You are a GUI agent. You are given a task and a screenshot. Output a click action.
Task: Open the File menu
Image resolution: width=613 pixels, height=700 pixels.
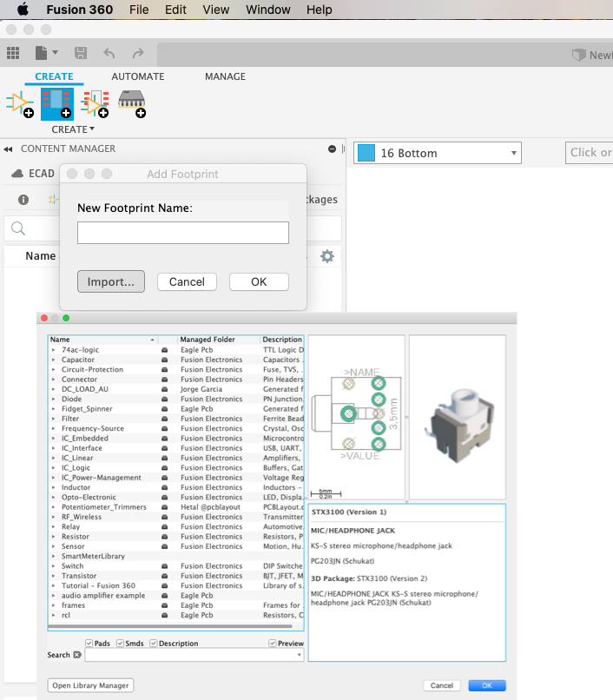tap(139, 10)
